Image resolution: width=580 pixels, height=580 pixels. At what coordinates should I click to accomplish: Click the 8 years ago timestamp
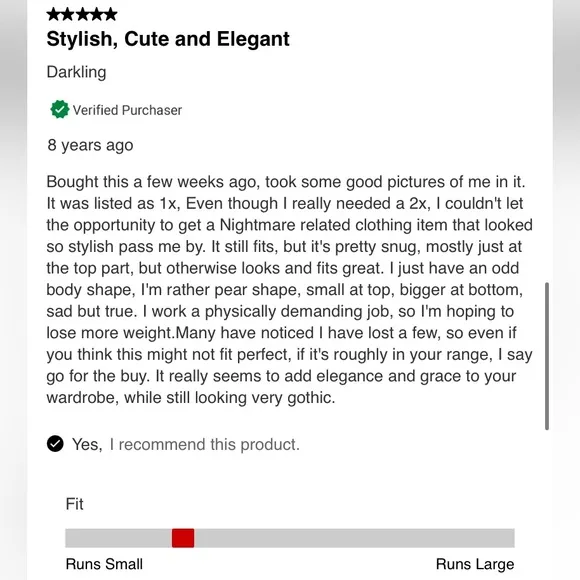coord(90,145)
